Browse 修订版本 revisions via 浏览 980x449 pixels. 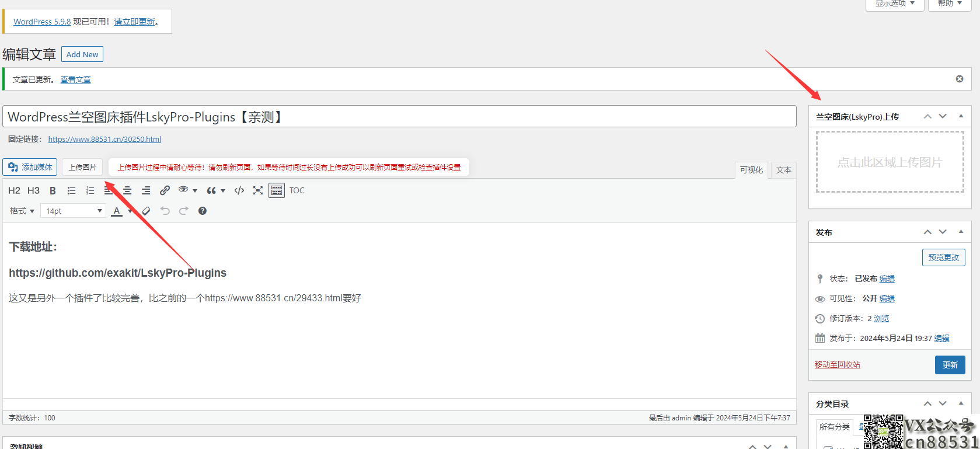[881, 318]
